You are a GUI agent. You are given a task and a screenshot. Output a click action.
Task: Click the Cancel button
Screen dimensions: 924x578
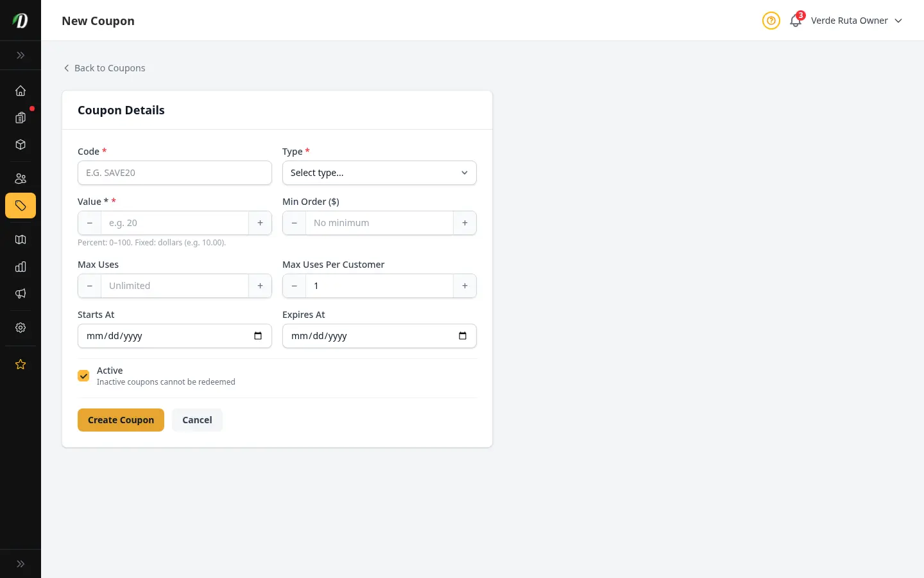[x=197, y=420]
